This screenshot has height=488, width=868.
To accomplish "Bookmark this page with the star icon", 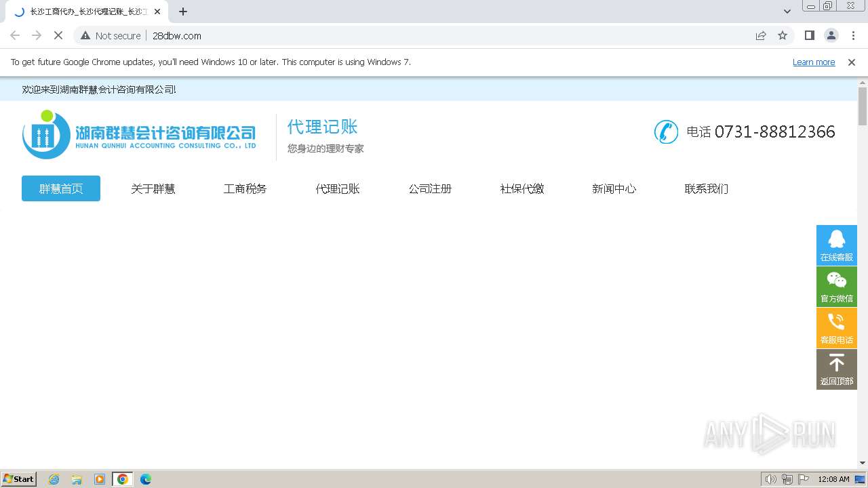I will 783,35.
